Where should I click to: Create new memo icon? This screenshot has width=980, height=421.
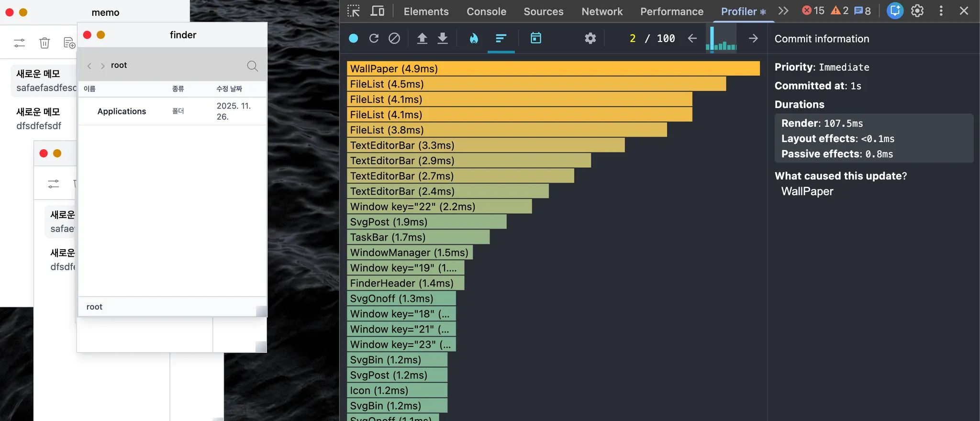69,43
